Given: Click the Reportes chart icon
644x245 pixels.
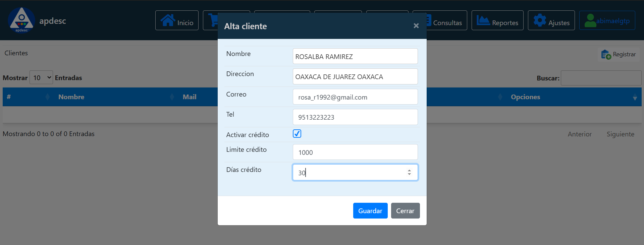Looking at the screenshot, I should tap(483, 20).
